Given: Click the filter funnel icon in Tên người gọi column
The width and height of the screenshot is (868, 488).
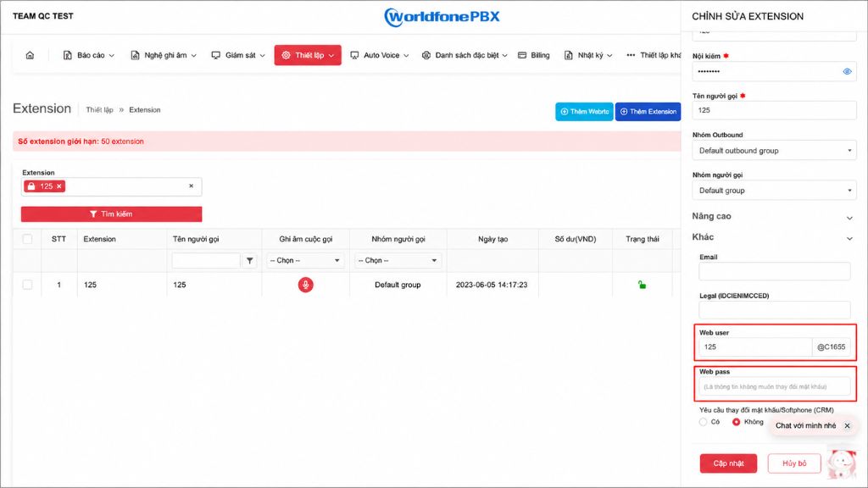Looking at the screenshot, I should click(250, 261).
